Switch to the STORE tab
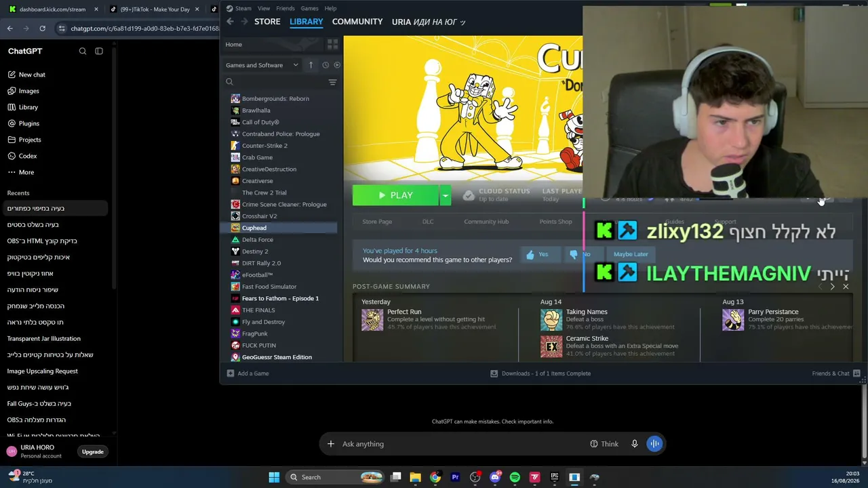This screenshot has width=868, height=488. (267, 22)
